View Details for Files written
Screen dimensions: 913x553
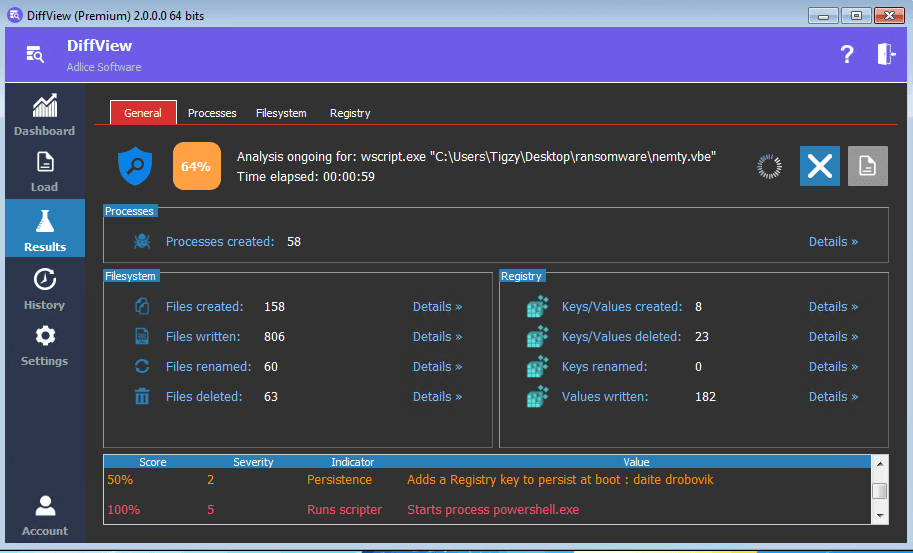tap(437, 337)
